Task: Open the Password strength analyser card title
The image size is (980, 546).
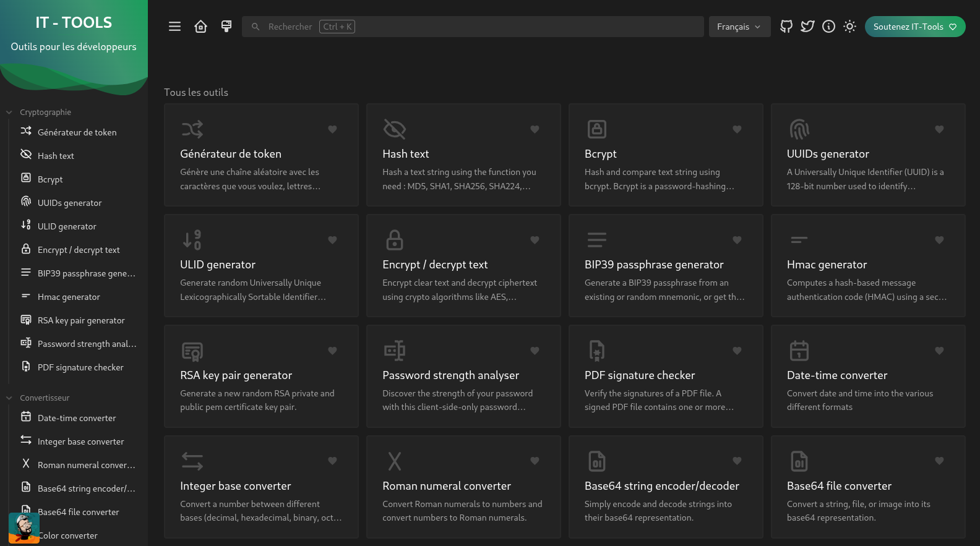Action: tap(451, 375)
